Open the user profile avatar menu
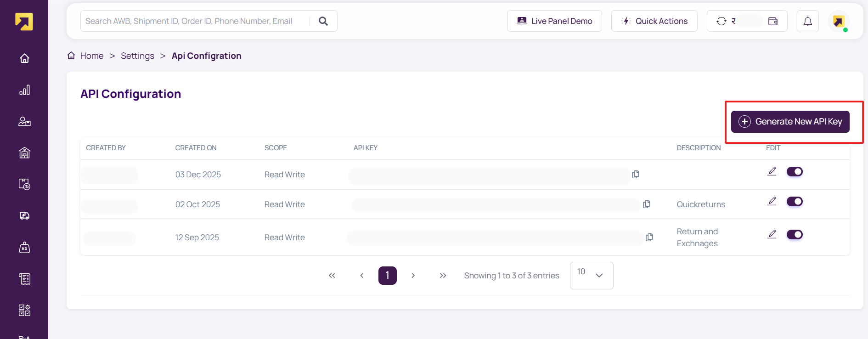The image size is (868, 339). [839, 21]
